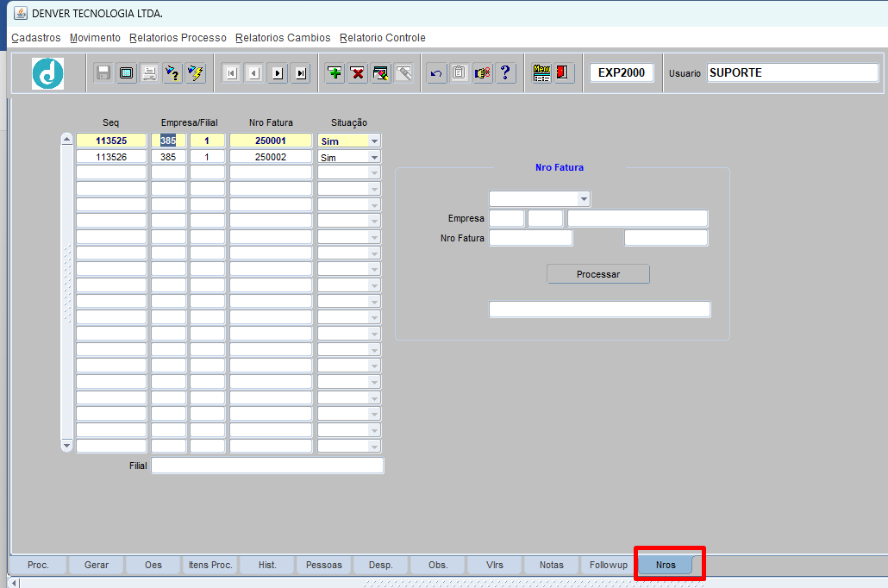888x588 pixels.
Task: Click the lightning bolt execute query icon
Action: [x=196, y=73]
